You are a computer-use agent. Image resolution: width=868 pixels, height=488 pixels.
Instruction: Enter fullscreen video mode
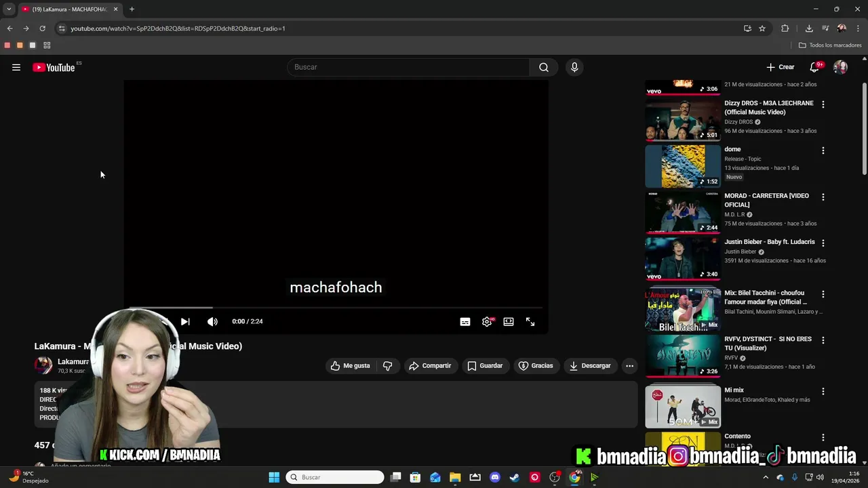530,322
